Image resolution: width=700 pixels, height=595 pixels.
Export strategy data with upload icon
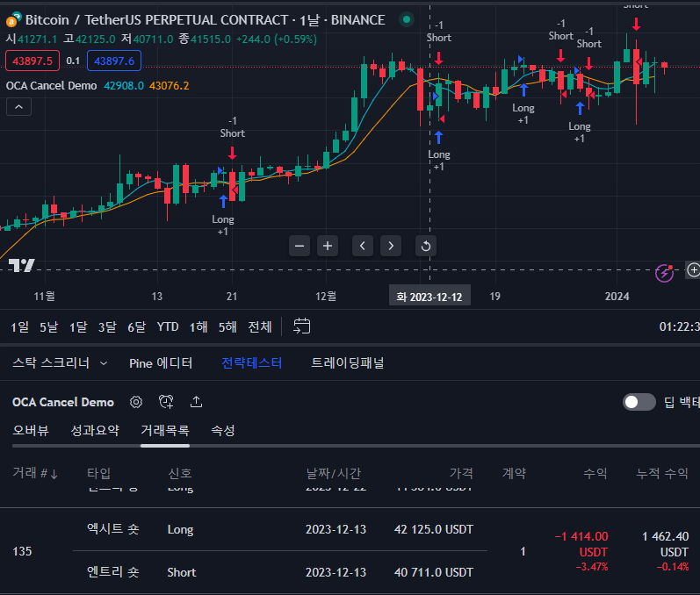click(196, 402)
